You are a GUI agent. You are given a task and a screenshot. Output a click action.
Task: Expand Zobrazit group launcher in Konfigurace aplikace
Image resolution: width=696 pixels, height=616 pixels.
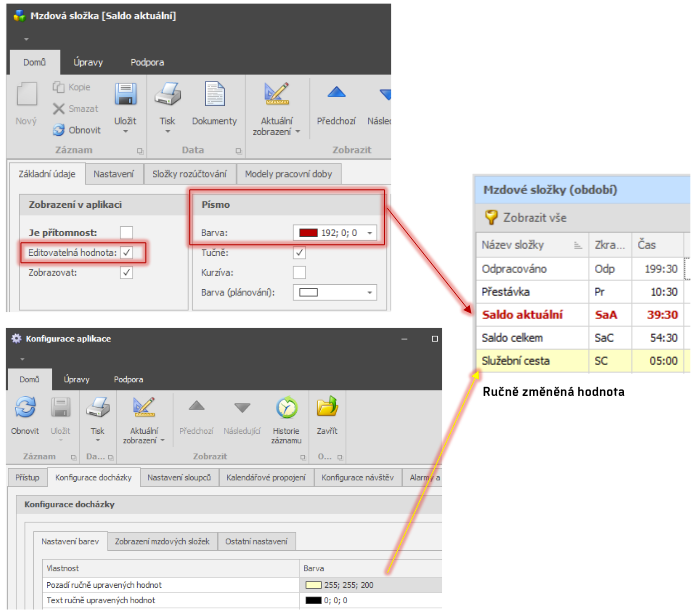click(303, 457)
